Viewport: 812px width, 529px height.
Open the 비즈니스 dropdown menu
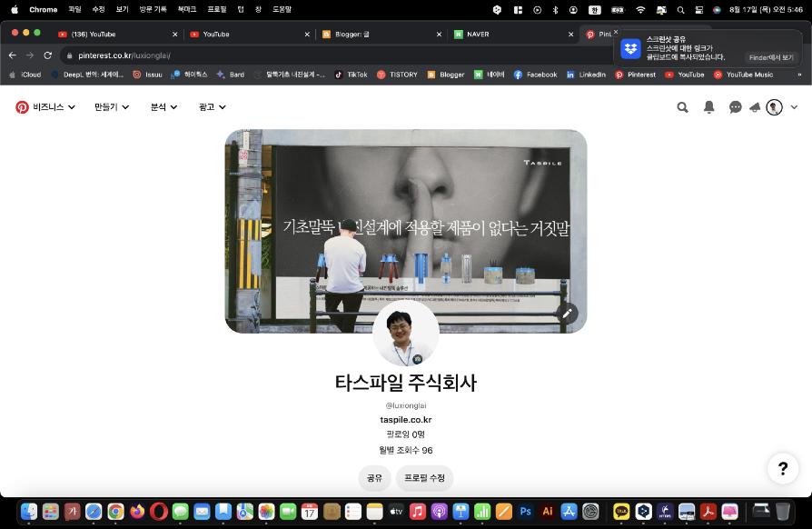point(54,107)
